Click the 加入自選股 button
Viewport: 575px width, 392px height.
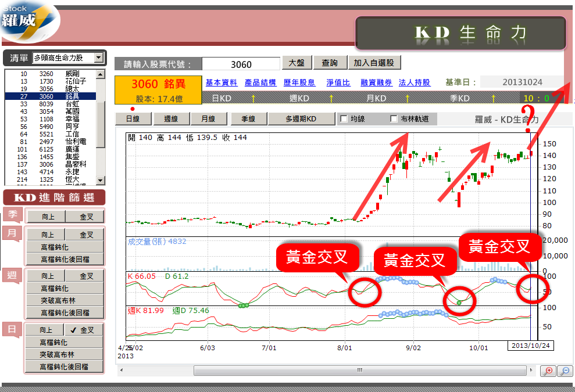[374, 63]
